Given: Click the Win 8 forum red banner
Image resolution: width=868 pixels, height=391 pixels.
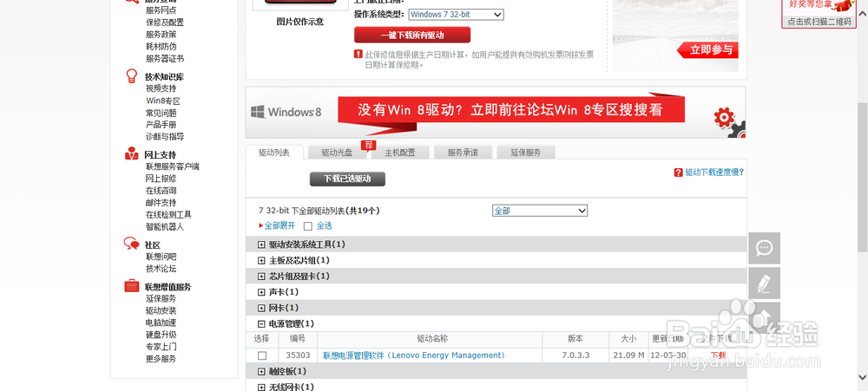Looking at the screenshot, I should (x=510, y=110).
